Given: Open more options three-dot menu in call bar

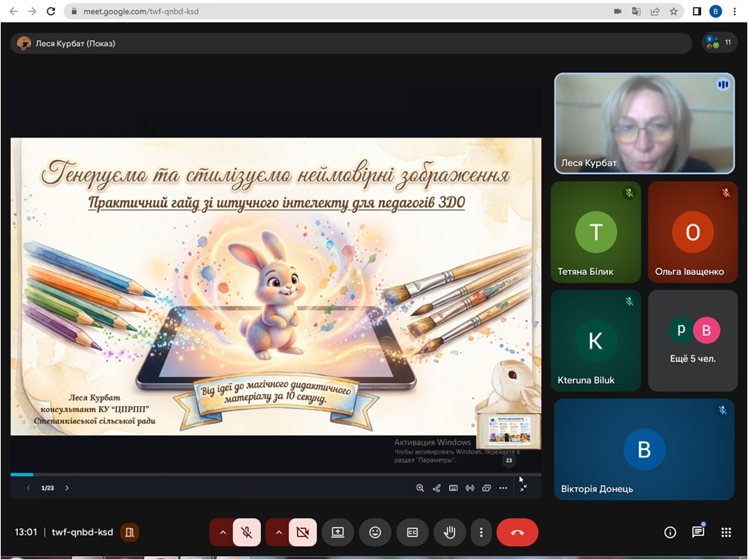Looking at the screenshot, I should (x=482, y=532).
